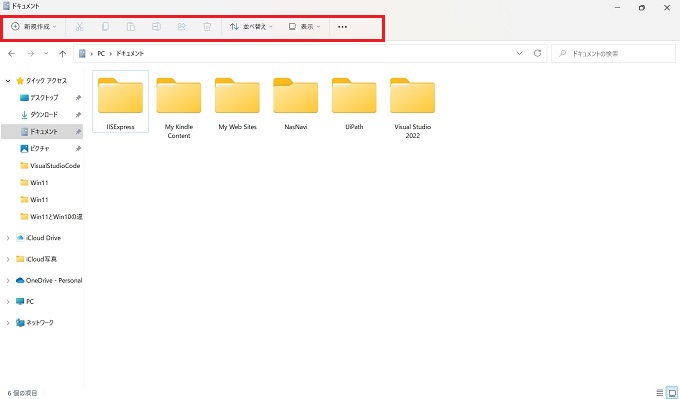Open デスクトップ in the sidebar
Image resolution: width=680 pixels, height=399 pixels.
[x=39, y=98]
